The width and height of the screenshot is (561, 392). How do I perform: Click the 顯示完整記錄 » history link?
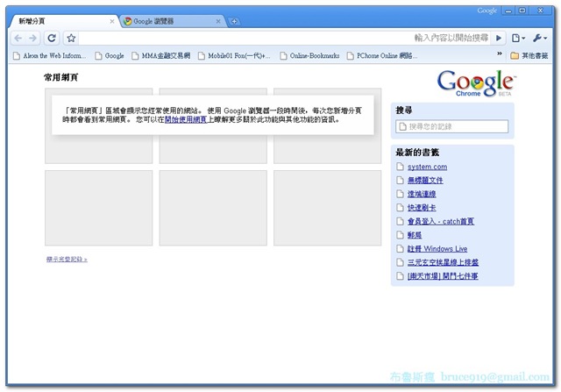pos(67,259)
